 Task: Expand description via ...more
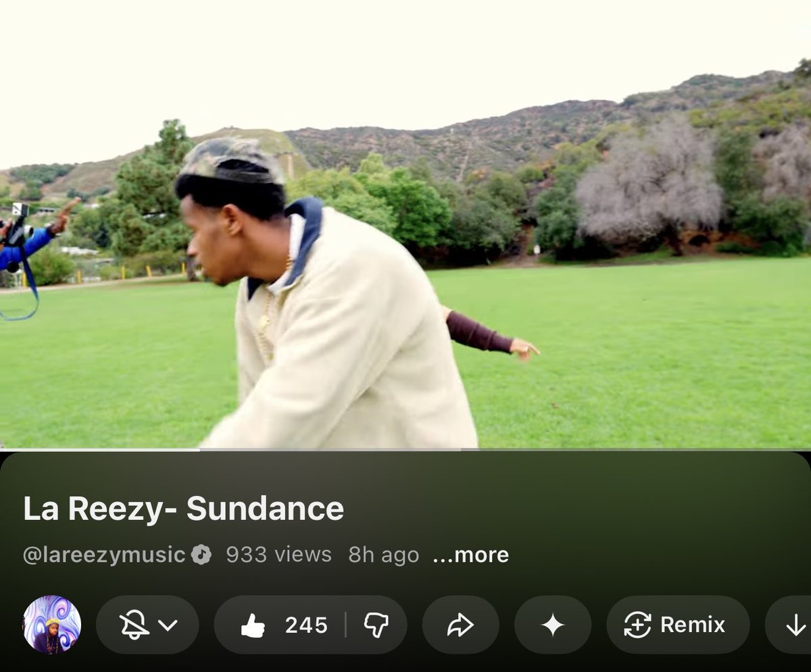[x=471, y=555]
